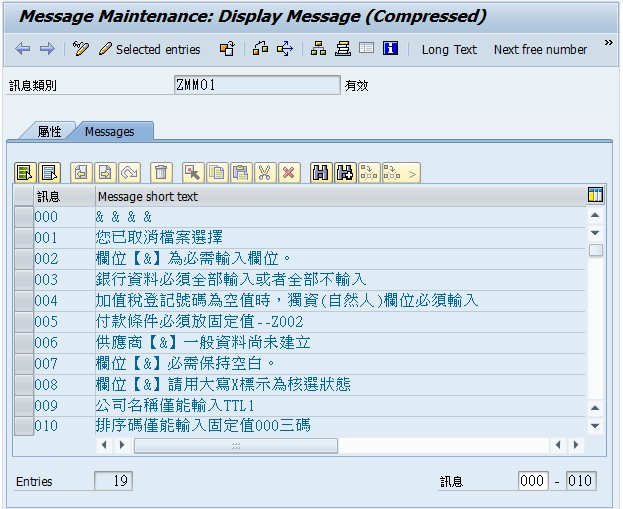Click message text 您已取消檔案選擇
The width and height of the screenshot is (623, 509).
[x=159, y=238]
